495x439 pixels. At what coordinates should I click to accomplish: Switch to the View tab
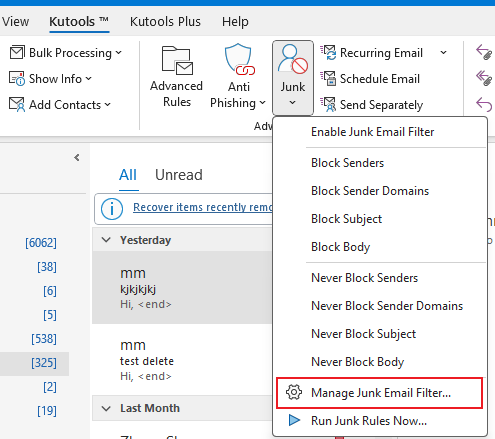pos(15,22)
